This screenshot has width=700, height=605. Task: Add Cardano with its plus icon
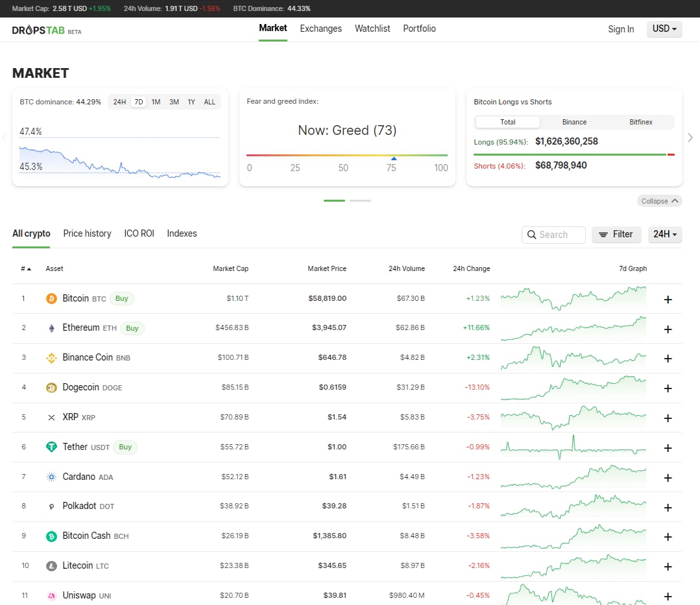coord(668,478)
